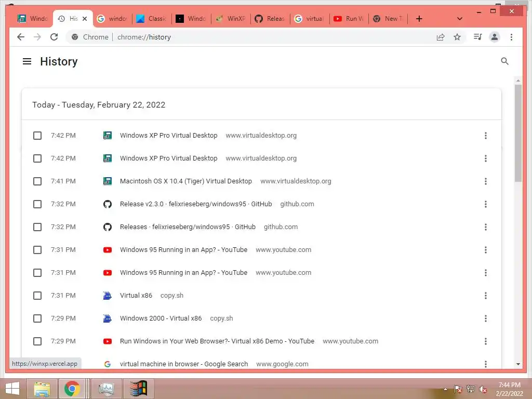This screenshot has width=532, height=399.
Task: Switch to the virtual Google search tab
Action: click(x=310, y=19)
